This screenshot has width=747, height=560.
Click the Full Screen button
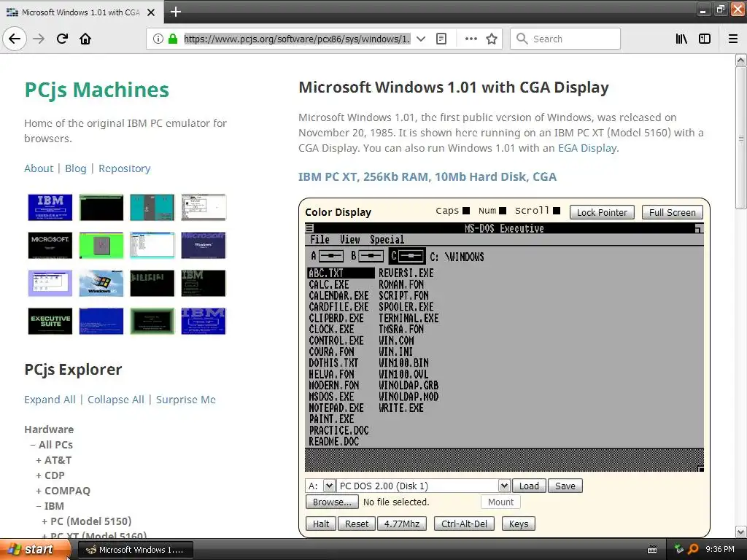(672, 212)
